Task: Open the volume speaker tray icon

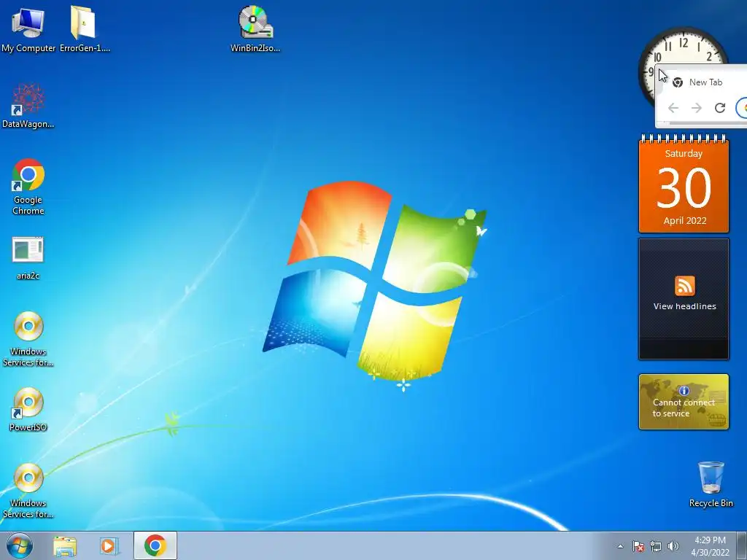Action: (x=673, y=546)
